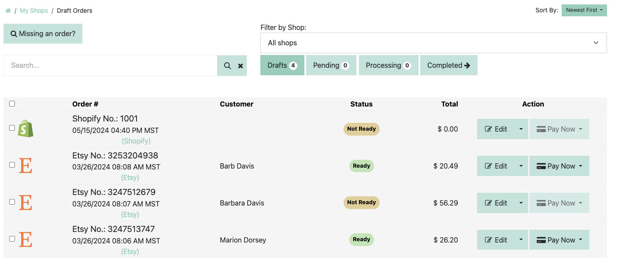Click the $ 56.29 total
Viewport: 644px width, 272px height.
tap(446, 203)
